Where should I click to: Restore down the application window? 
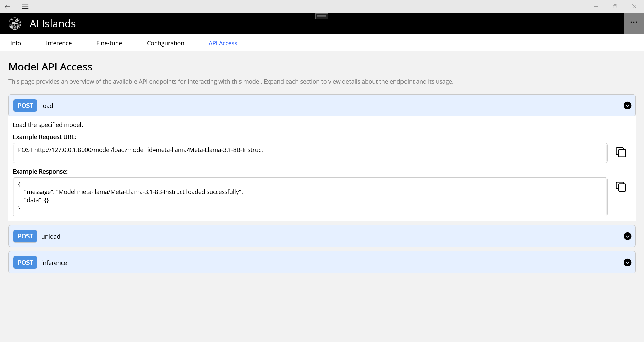615,7
